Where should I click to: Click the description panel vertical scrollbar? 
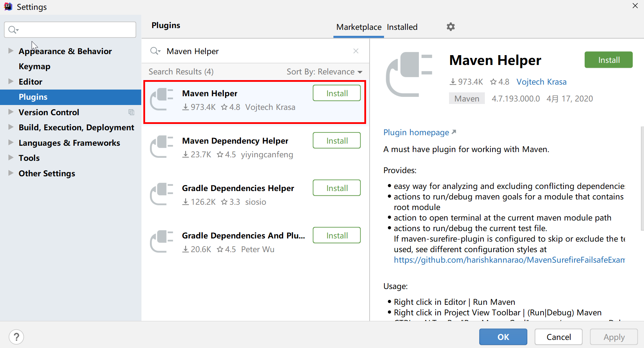pos(642,178)
